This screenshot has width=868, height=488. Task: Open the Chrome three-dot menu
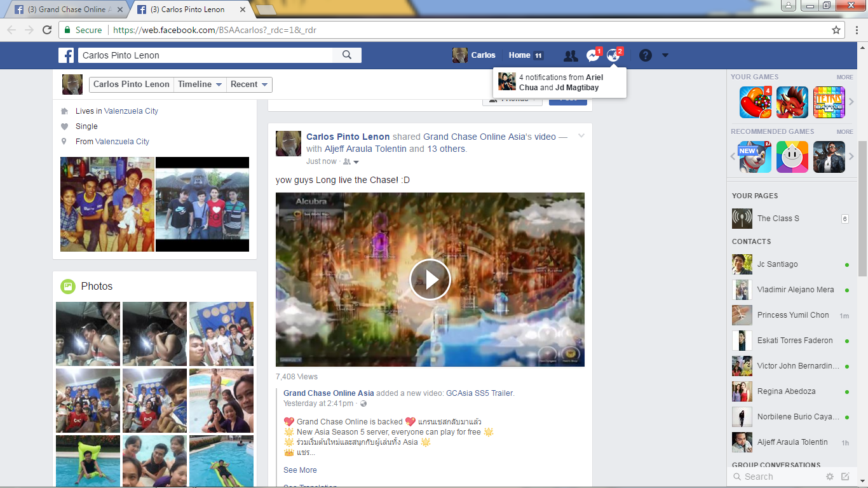(855, 30)
